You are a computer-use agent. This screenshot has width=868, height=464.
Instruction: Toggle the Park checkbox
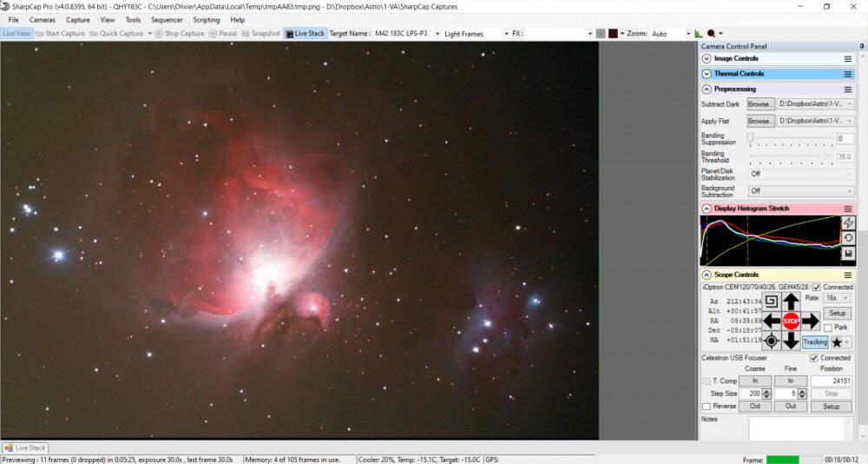point(827,328)
